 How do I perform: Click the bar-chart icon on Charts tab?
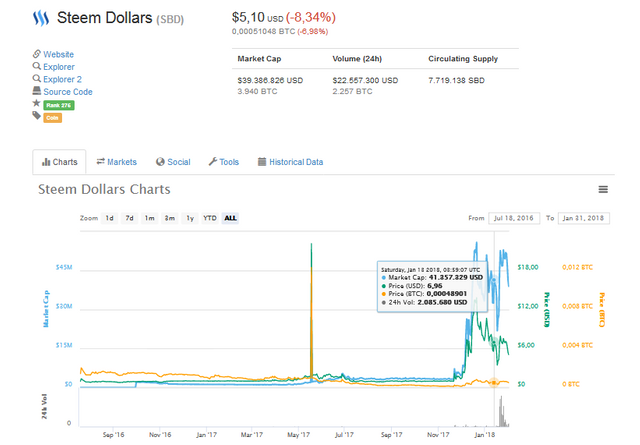46,162
